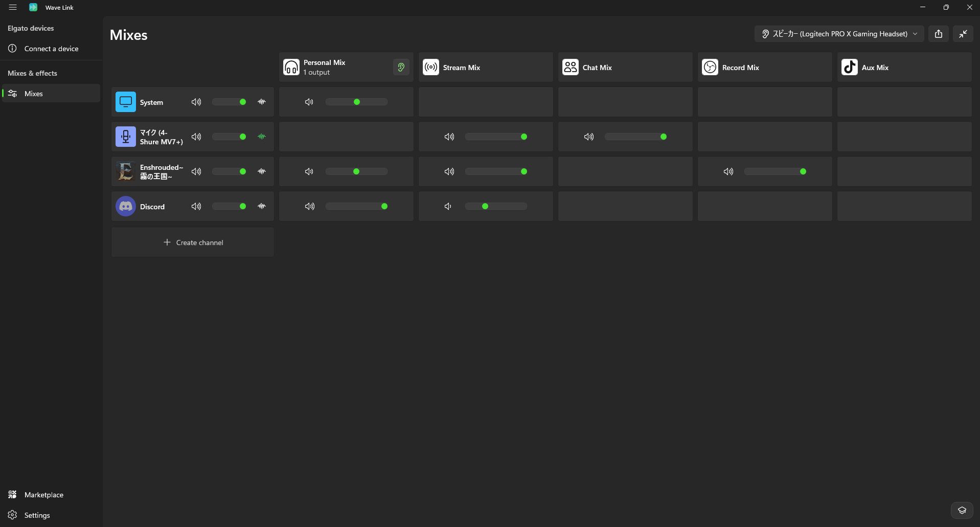Open the Logitech PRO X output device dropdown
Image resolution: width=980 pixels, height=527 pixels.
839,34
